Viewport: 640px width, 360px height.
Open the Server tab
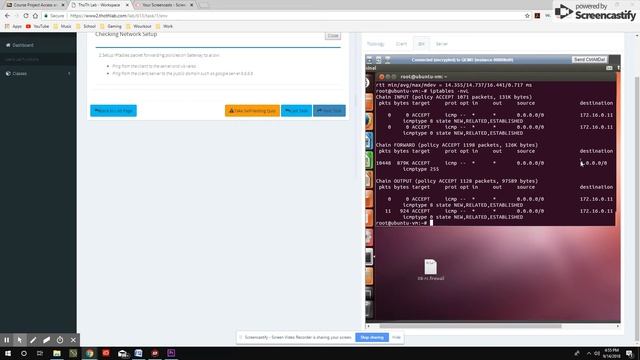pyautogui.click(x=442, y=44)
